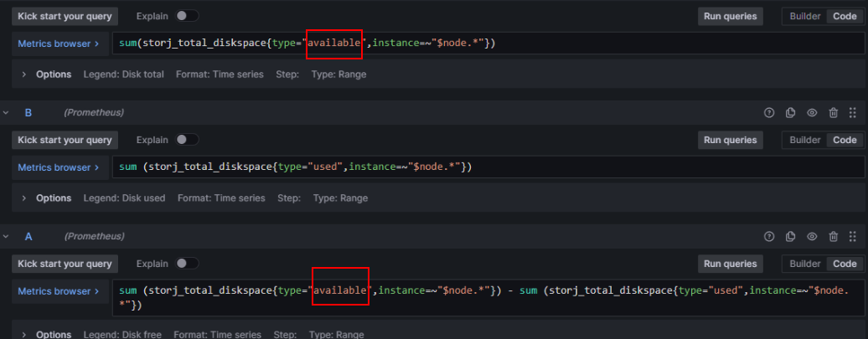
Task: Toggle Explain for query A
Action: coord(187,264)
